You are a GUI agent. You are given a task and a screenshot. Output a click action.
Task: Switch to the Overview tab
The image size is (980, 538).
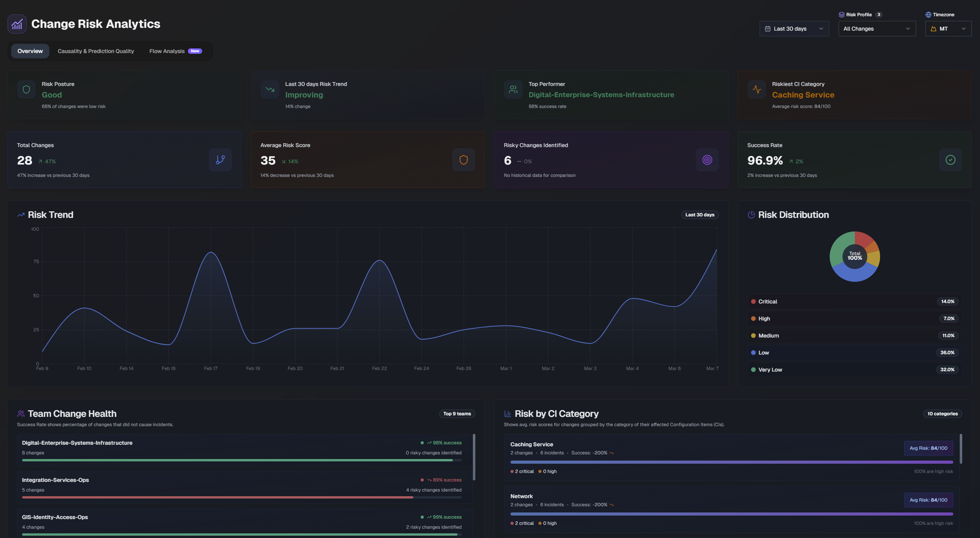(30, 51)
